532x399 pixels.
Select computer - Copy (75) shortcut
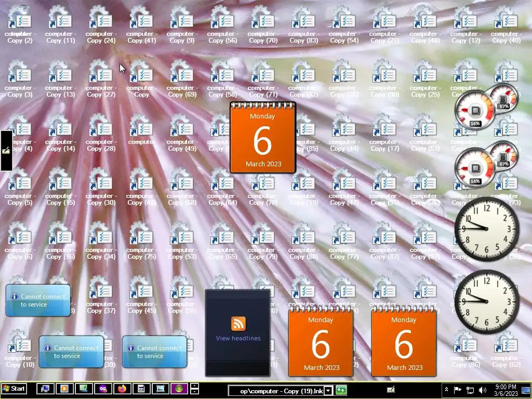click(x=141, y=241)
